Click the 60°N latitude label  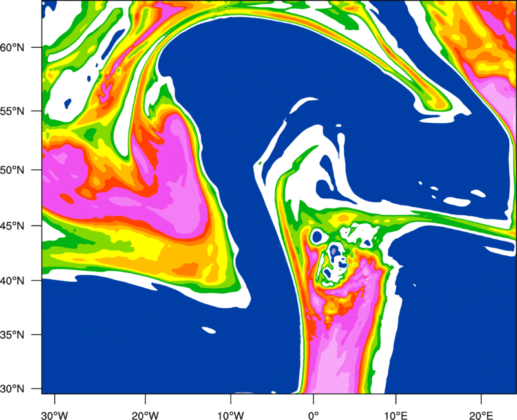(x=12, y=47)
